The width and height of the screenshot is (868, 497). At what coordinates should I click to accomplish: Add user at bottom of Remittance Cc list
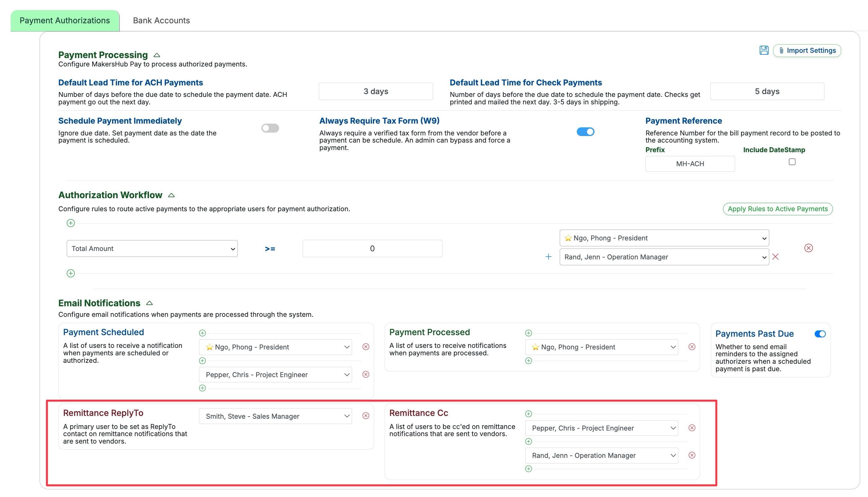(528, 469)
